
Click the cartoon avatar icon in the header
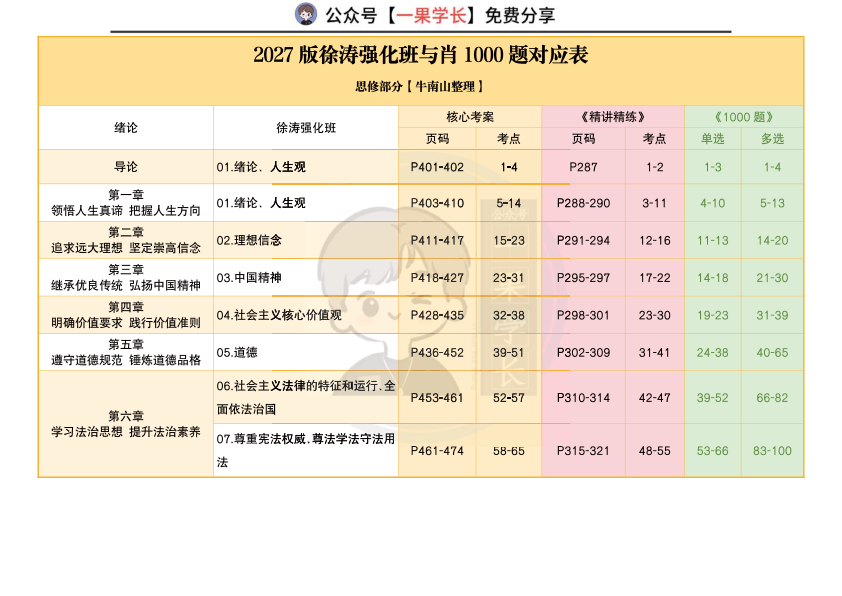(306, 14)
